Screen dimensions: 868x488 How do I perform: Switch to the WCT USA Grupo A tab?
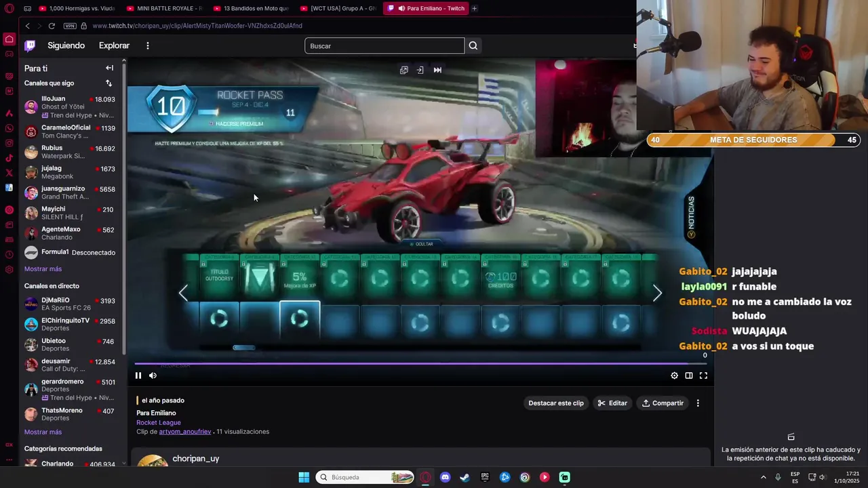(x=338, y=8)
